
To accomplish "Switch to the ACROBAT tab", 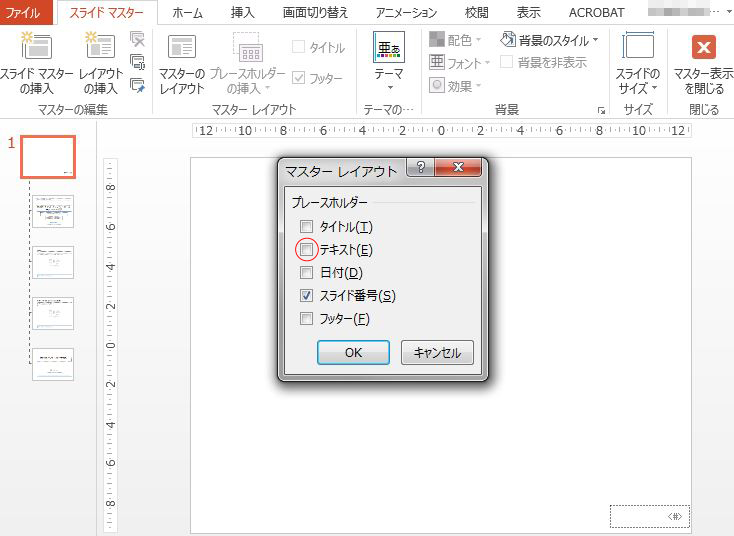I will point(596,13).
